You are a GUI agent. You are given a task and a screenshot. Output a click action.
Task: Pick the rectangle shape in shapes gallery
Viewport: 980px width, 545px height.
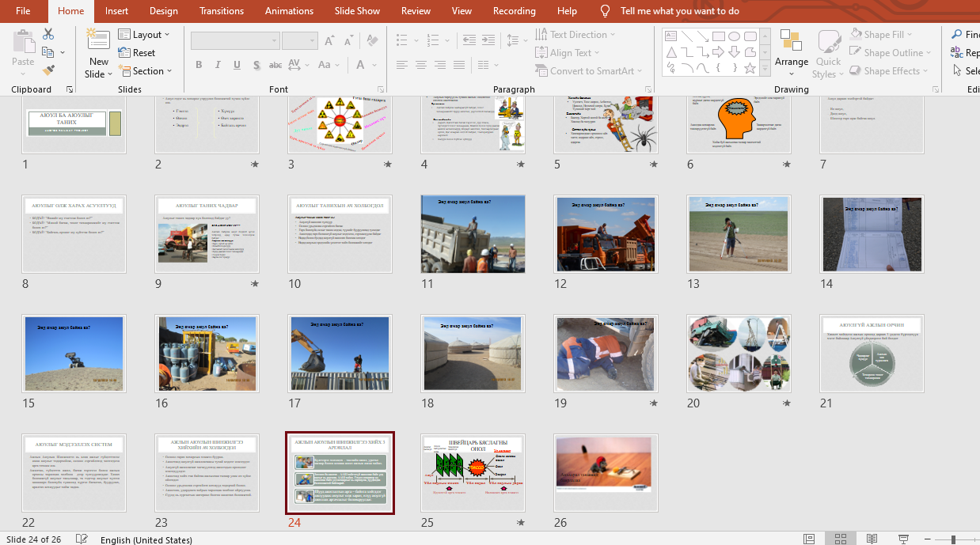[x=718, y=36]
